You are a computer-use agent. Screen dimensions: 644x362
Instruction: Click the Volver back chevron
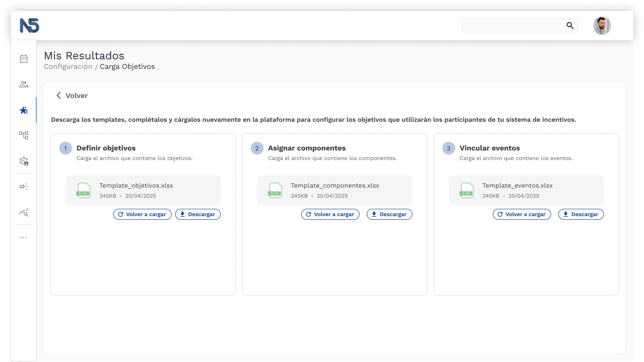pos(59,95)
